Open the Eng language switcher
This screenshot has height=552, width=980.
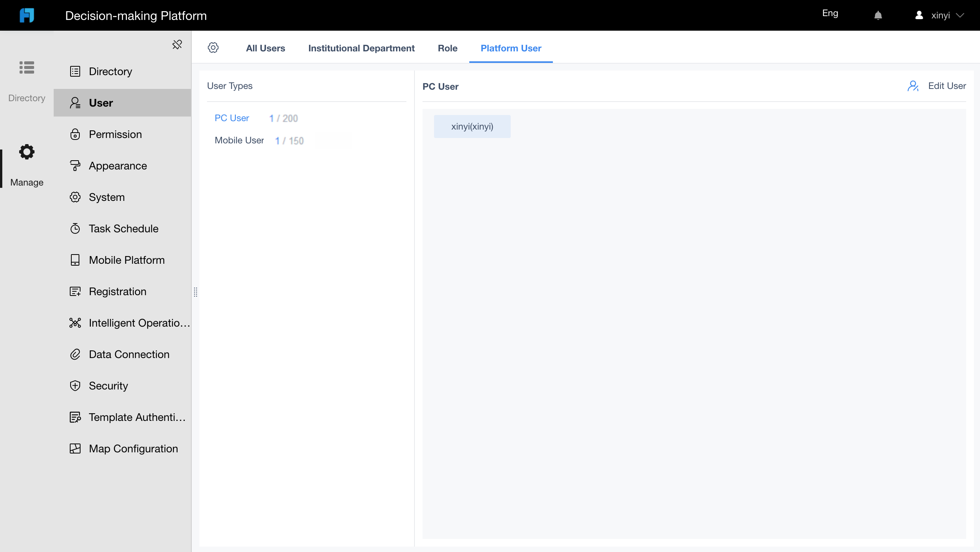[830, 13]
